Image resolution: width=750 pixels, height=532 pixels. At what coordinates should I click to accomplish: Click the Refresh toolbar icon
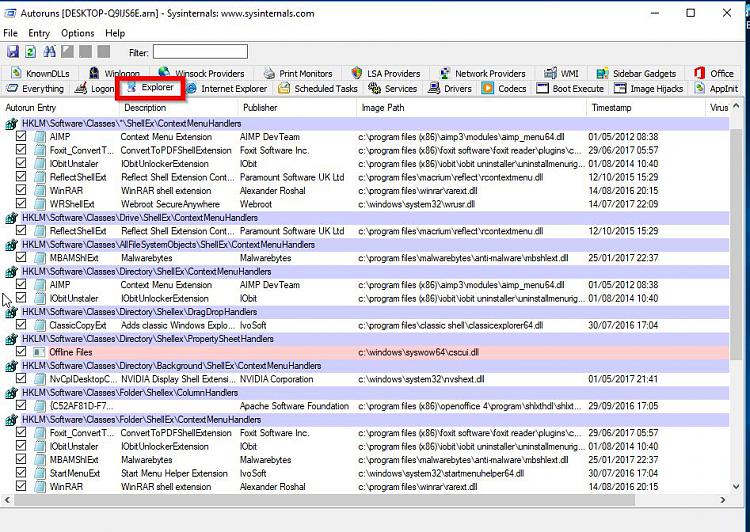[31, 52]
